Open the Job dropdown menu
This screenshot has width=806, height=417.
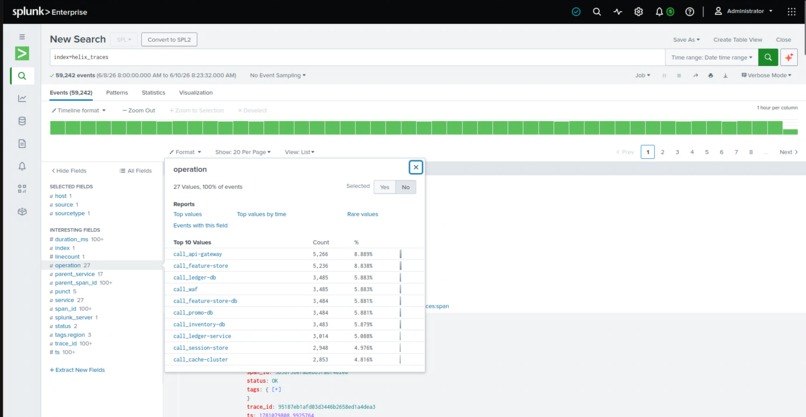point(643,76)
